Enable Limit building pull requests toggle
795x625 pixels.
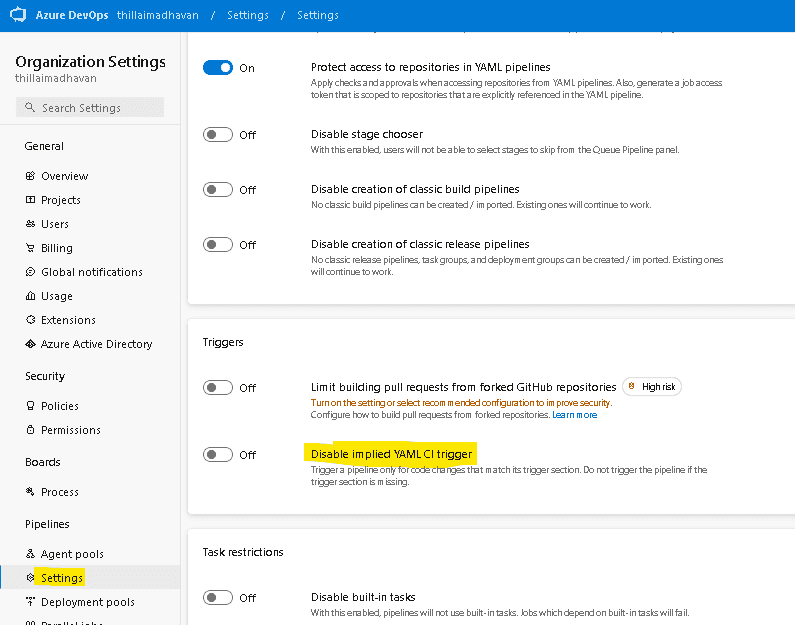tap(218, 387)
